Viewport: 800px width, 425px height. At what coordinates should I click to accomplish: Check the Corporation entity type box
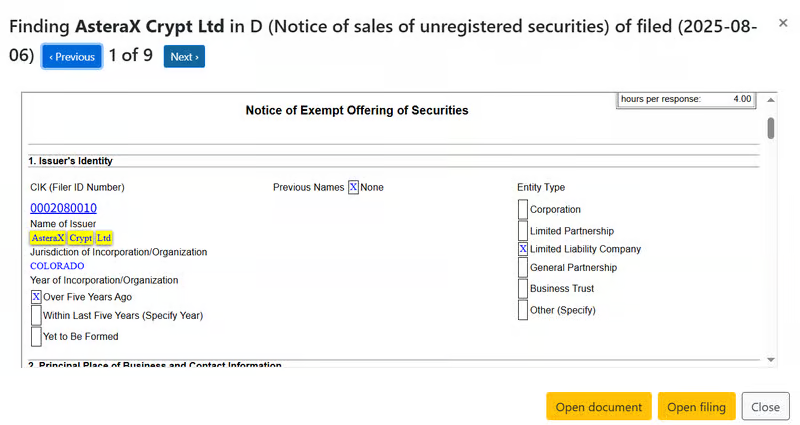tap(523, 209)
